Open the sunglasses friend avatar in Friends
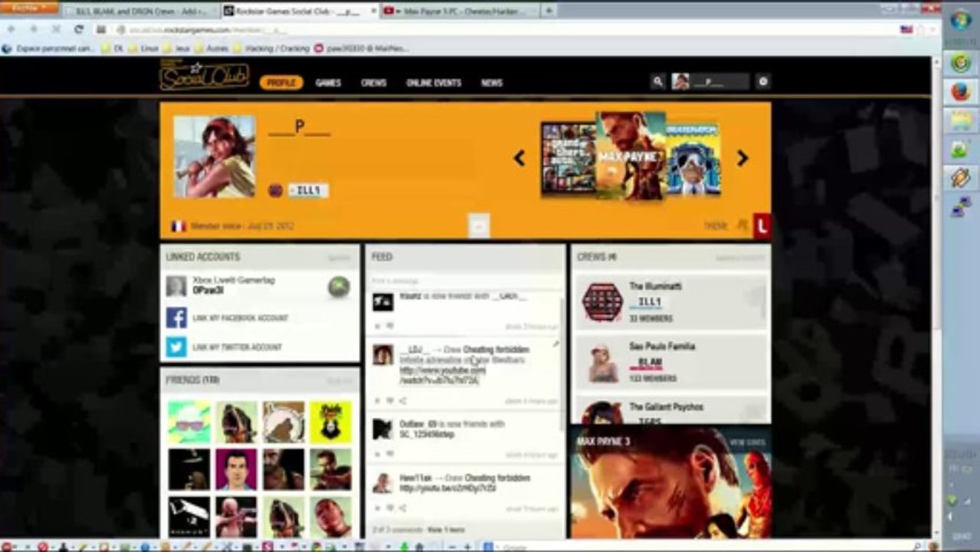 189,422
